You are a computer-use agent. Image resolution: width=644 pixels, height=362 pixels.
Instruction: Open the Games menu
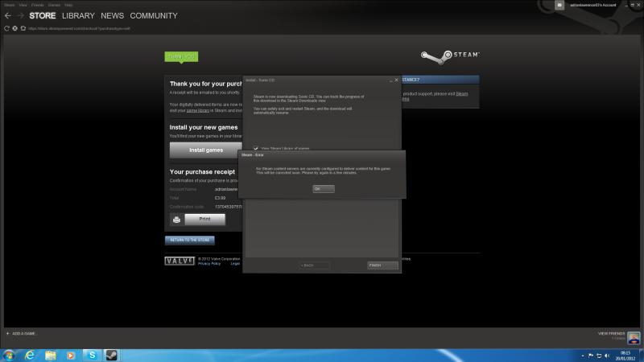coord(54,5)
